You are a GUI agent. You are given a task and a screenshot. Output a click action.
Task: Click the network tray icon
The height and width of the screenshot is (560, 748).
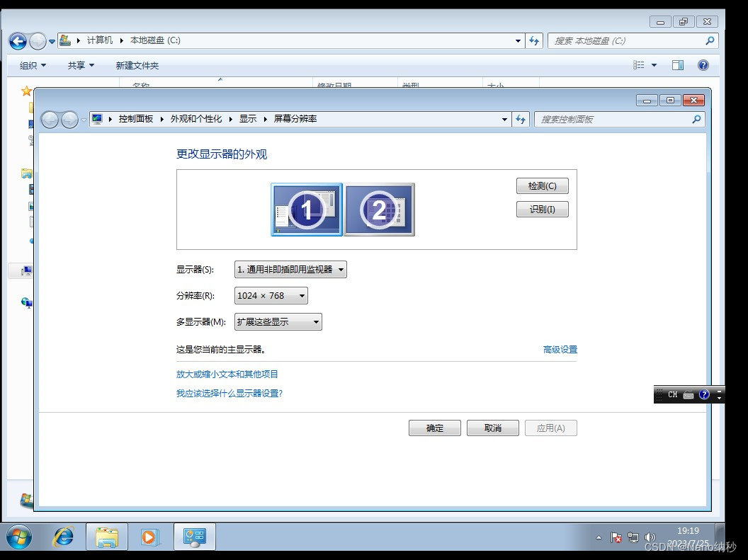click(633, 537)
